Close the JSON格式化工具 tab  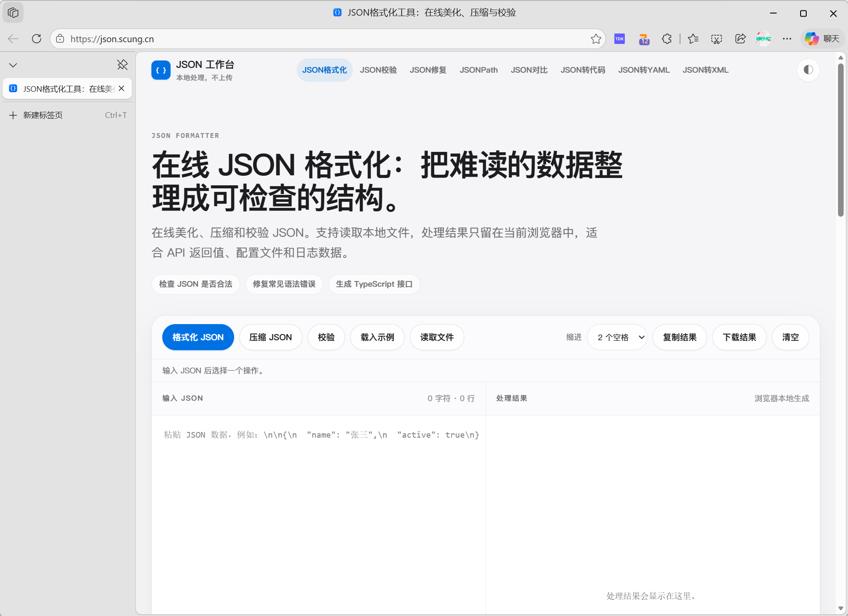click(122, 88)
